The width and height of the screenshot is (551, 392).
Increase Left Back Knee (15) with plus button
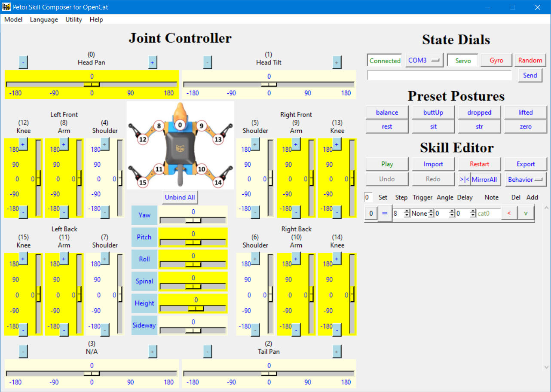(x=23, y=258)
